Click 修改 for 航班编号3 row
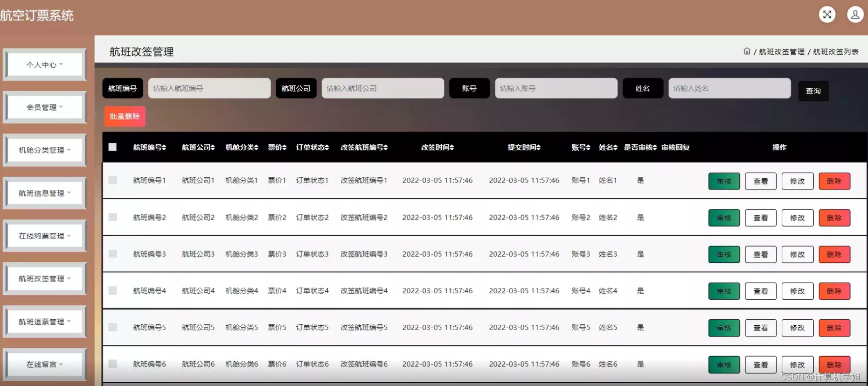This screenshot has height=386, width=868. click(798, 254)
